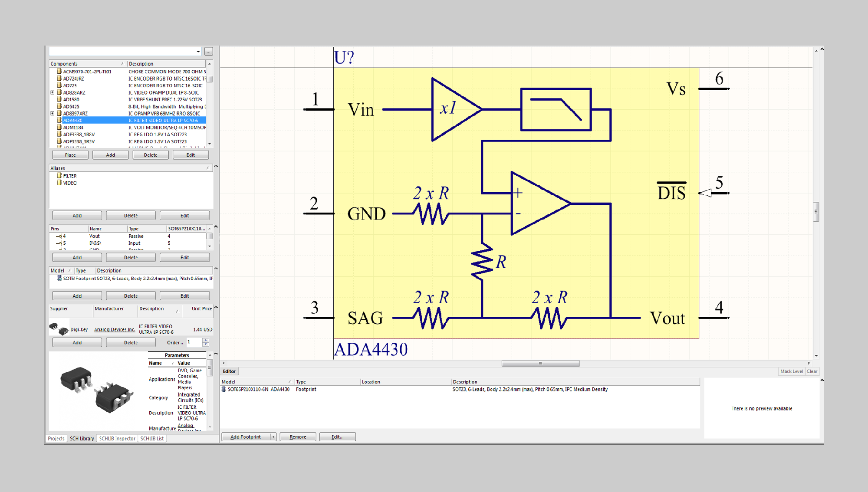Click the Parameters list scrollbar thumb

pos(210,367)
